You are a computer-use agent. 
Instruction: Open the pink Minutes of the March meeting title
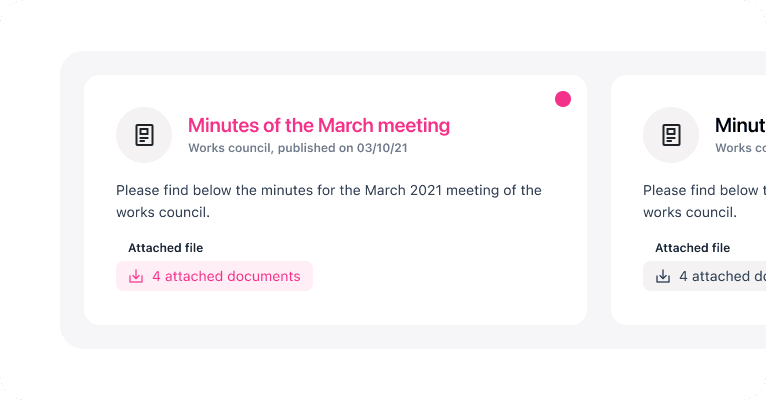[318, 125]
